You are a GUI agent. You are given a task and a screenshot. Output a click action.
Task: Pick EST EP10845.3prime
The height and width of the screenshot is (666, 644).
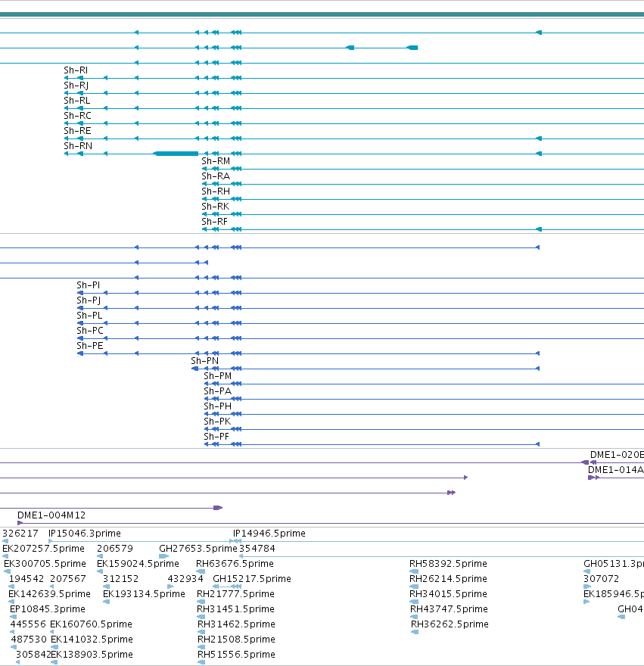pyautogui.click(x=48, y=609)
